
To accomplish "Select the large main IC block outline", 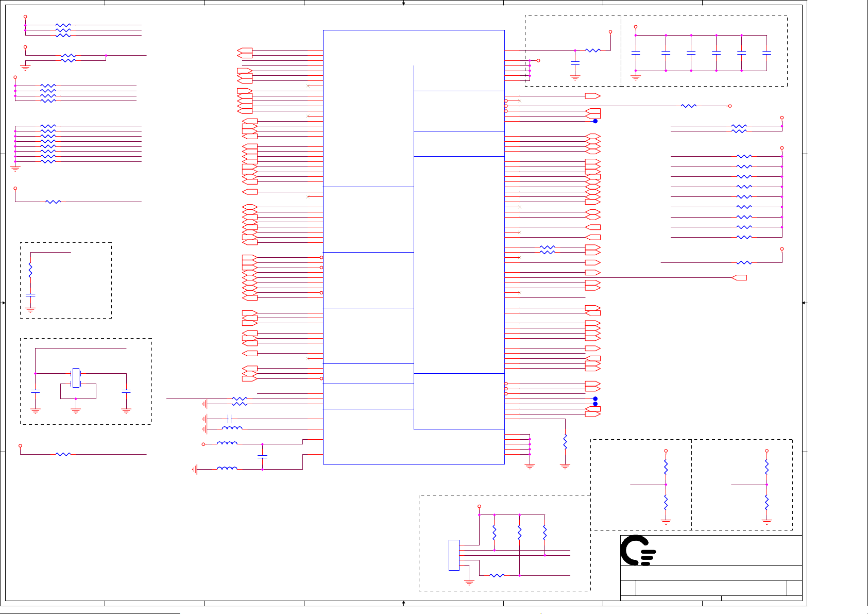I will click(414, 247).
